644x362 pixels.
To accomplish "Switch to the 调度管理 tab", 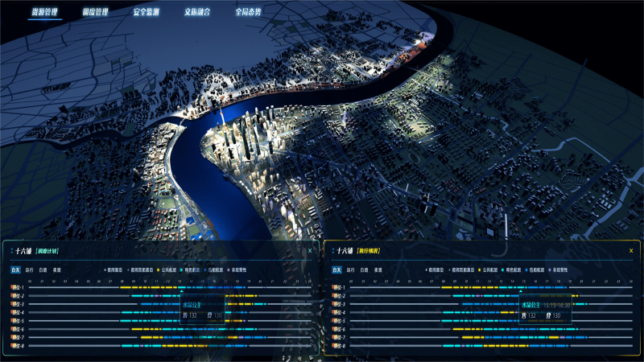I will [x=95, y=13].
